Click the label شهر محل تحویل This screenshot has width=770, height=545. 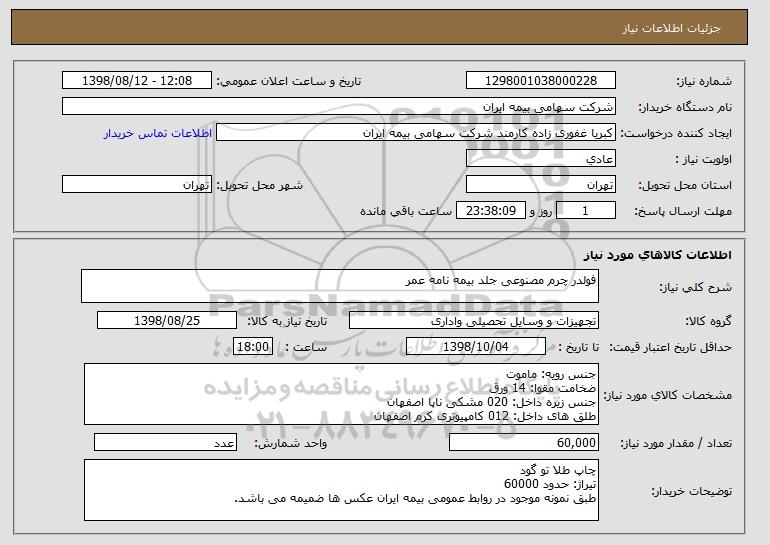(x=260, y=185)
